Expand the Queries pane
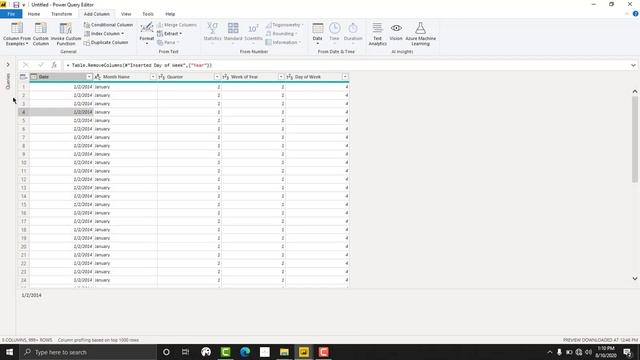The image size is (640, 360). coord(8,64)
